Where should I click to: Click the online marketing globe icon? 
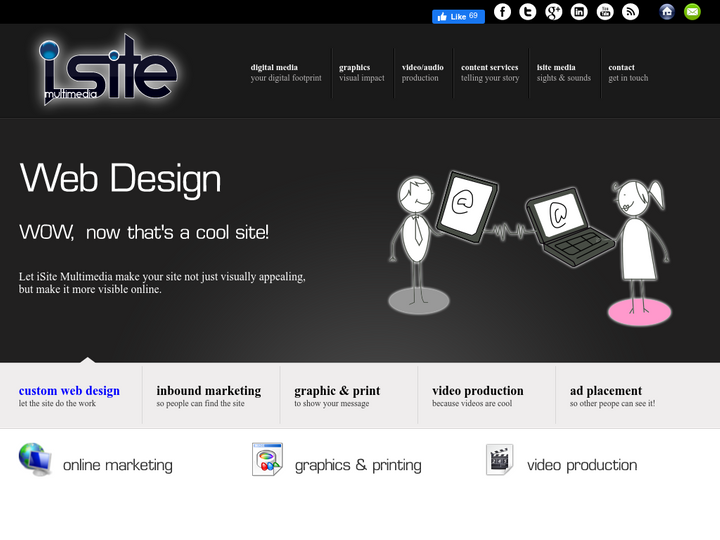[35, 460]
